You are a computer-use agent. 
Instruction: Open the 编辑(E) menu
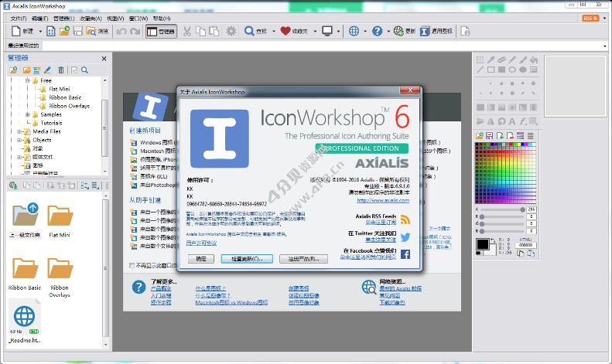(x=39, y=19)
